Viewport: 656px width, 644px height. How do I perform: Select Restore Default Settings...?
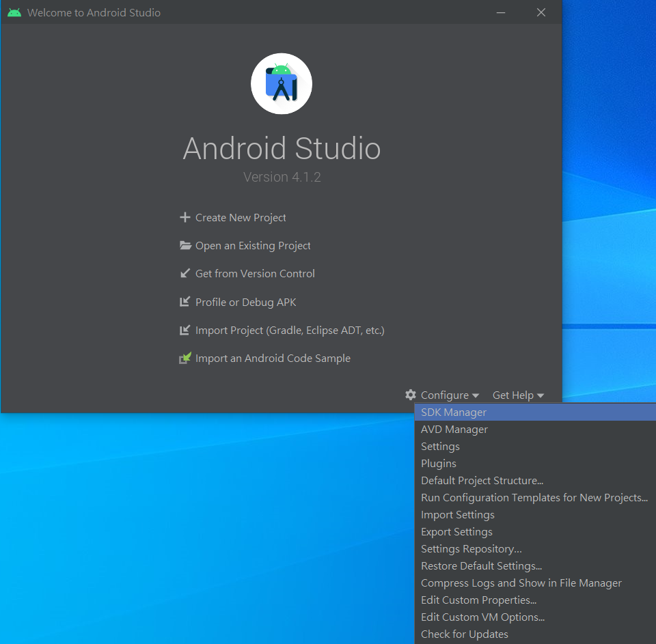click(x=535, y=565)
